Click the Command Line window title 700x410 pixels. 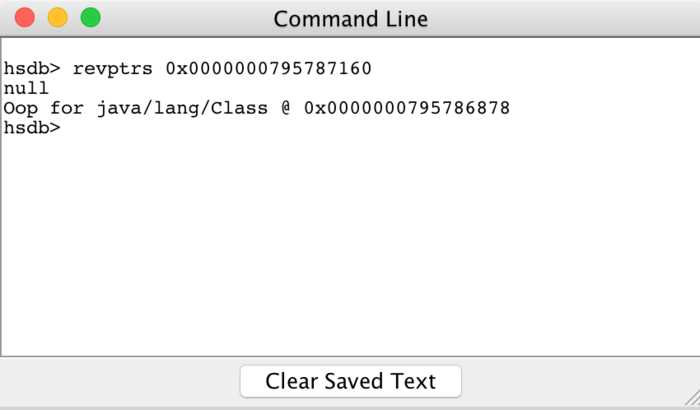tap(350, 19)
